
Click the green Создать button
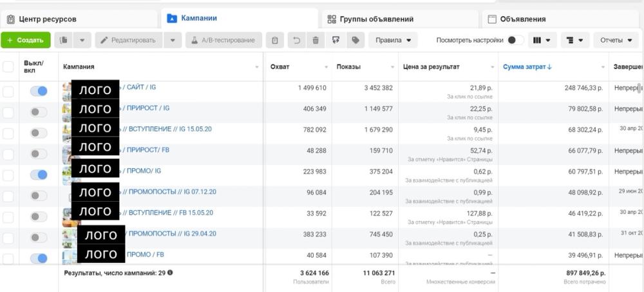click(26, 41)
